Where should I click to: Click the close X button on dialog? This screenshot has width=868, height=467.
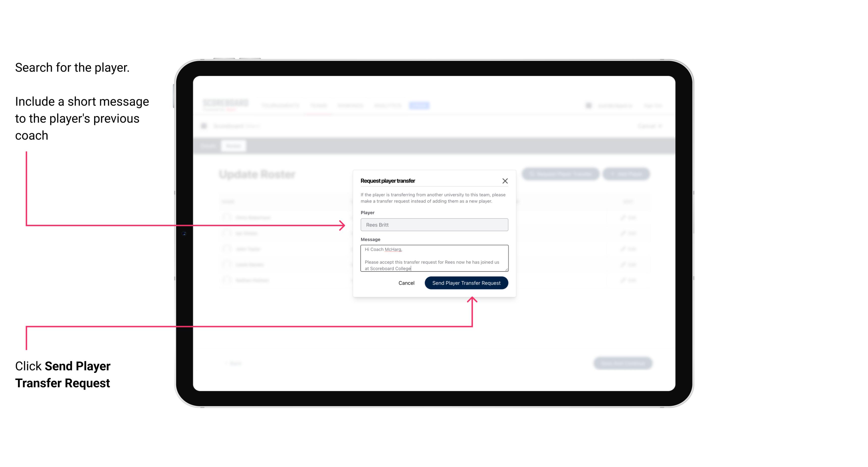click(505, 181)
